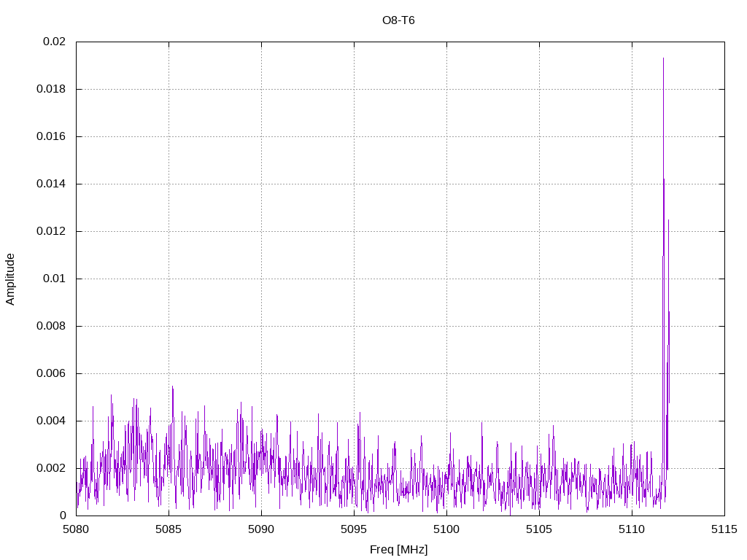
Task: Click the 0.01 y-axis tick label
Action: 54,279
